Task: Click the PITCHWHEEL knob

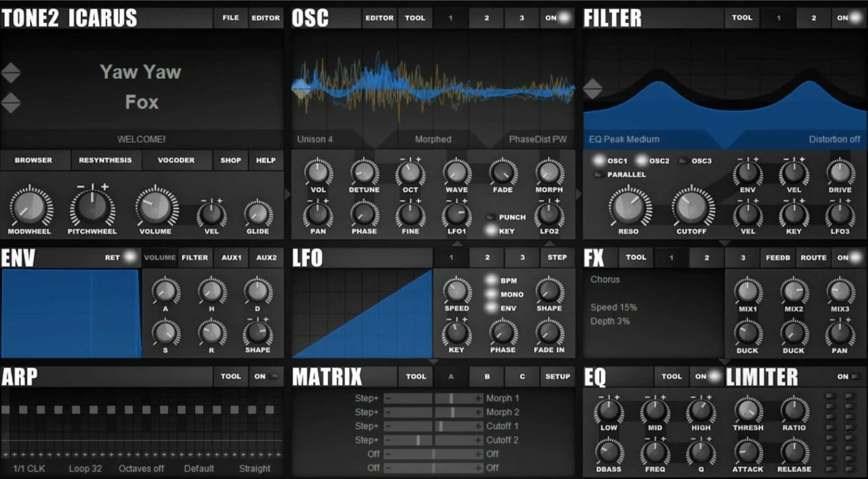Action: tap(92, 208)
